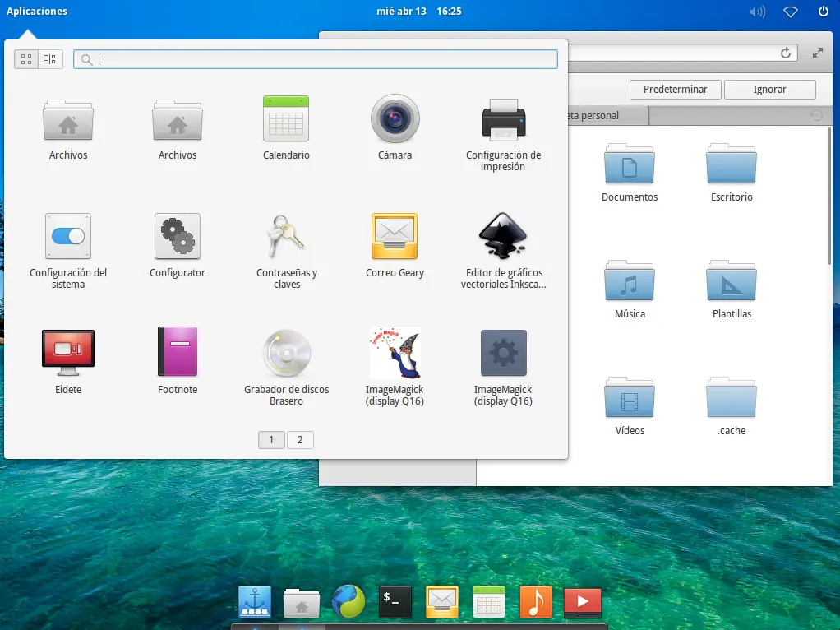Image resolution: width=840 pixels, height=630 pixels.
Task: Launch the web browser from dock
Action: click(x=348, y=601)
